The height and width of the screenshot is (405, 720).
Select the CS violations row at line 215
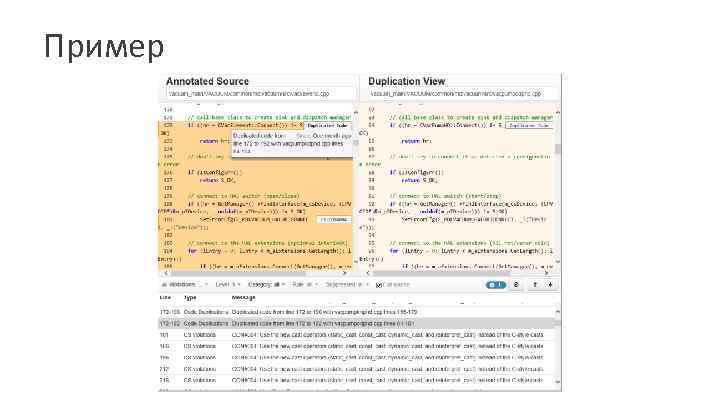click(x=358, y=380)
